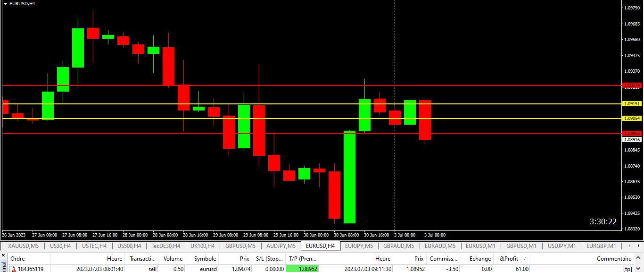644x272 pixels.
Task: Click the white current price label 1.08916
Action: point(632,139)
